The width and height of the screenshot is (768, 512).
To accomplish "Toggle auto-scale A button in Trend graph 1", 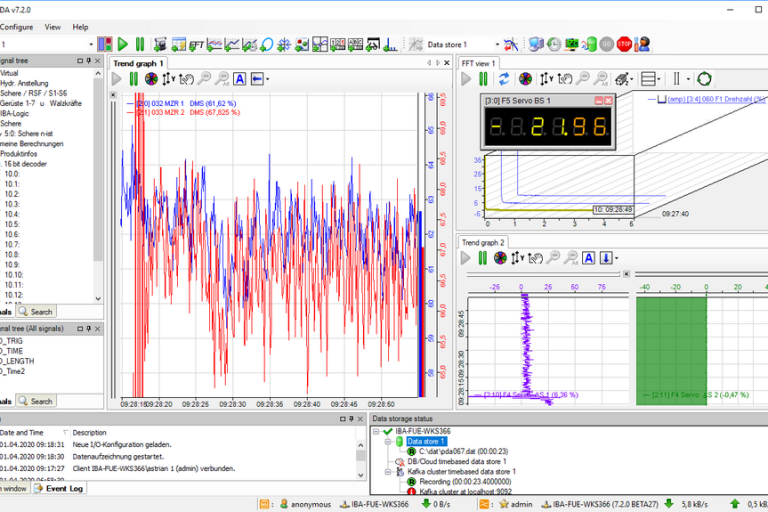I will [239, 79].
